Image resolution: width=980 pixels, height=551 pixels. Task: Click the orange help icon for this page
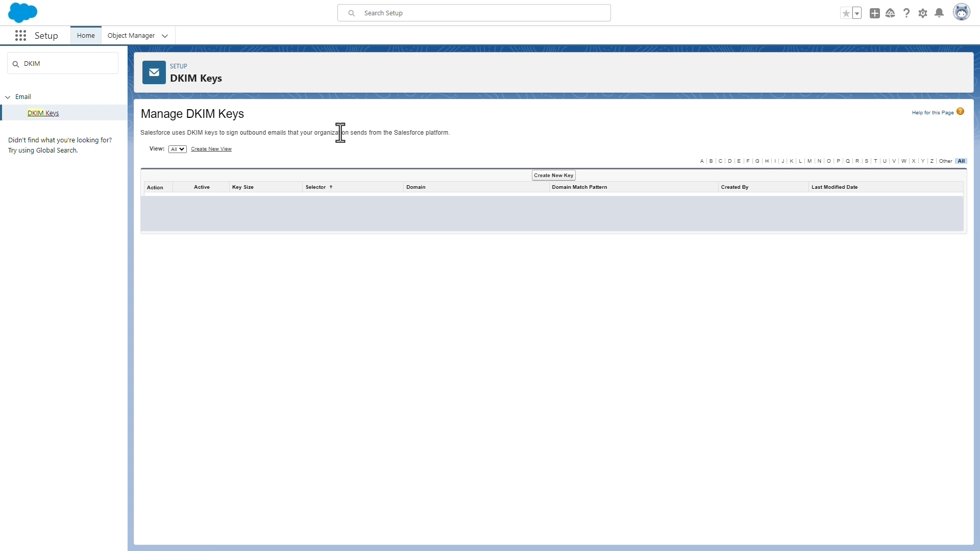coord(960,111)
